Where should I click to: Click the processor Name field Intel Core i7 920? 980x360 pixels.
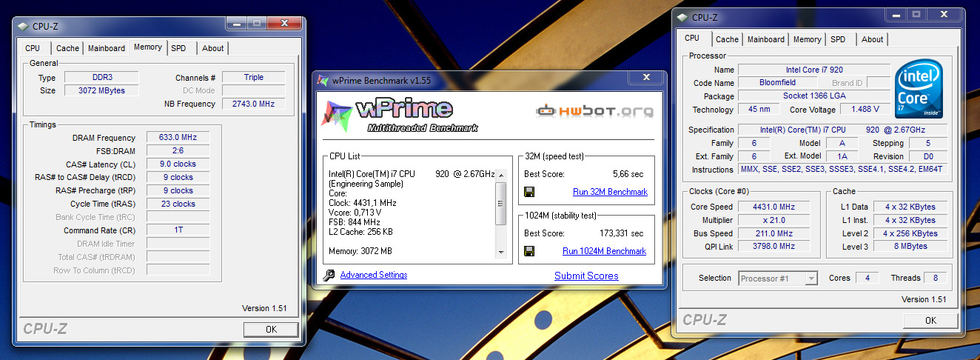tap(813, 70)
